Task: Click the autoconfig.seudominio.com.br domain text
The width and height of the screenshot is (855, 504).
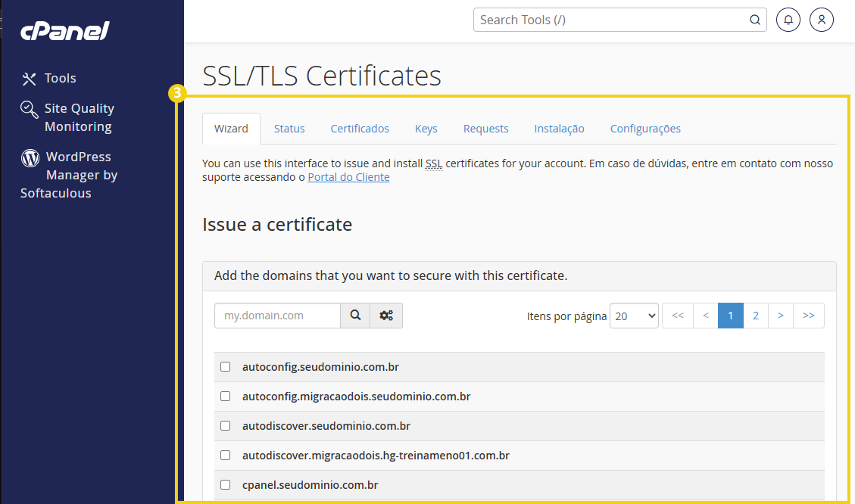Action: pyautogui.click(x=320, y=367)
